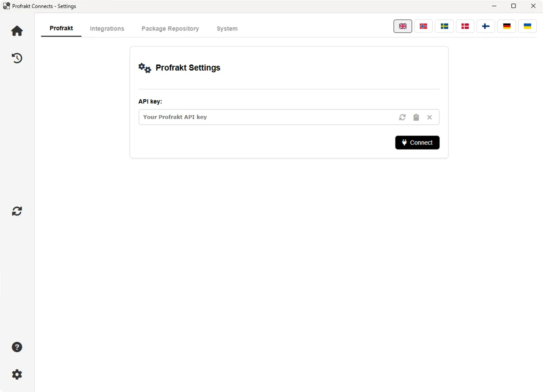Close the Profrakt Connects window
Image resolution: width=543 pixels, height=392 pixels.
click(x=533, y=6)
